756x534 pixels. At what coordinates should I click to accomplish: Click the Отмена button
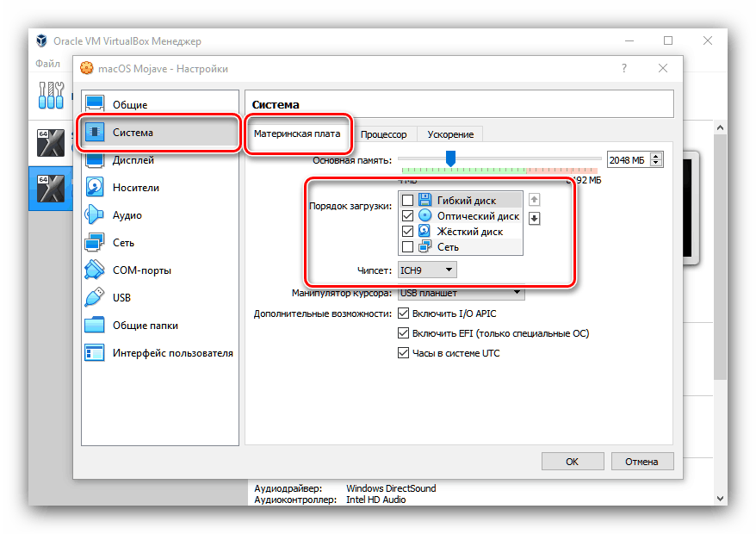click(x=641, y=461)
